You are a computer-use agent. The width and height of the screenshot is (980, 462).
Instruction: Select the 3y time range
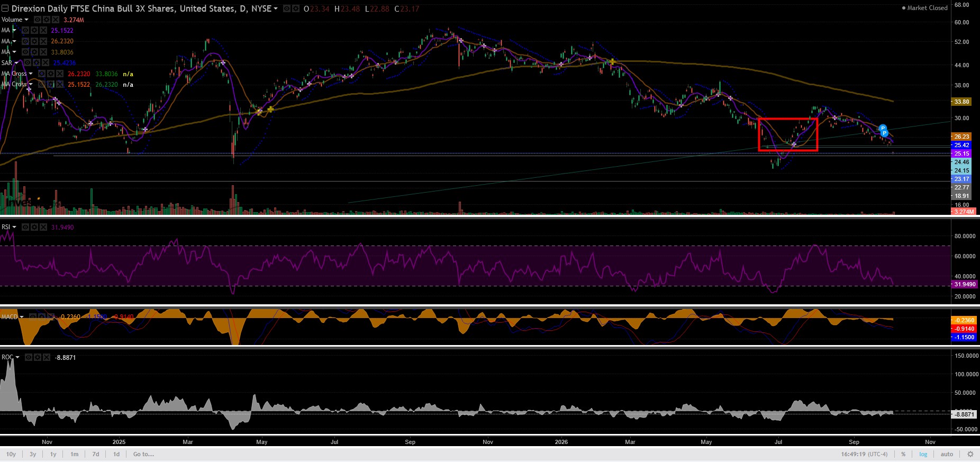33,454
